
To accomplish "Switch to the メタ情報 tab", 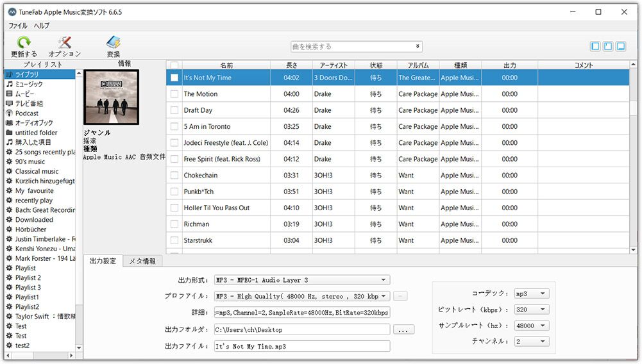I will coord(142,261).
